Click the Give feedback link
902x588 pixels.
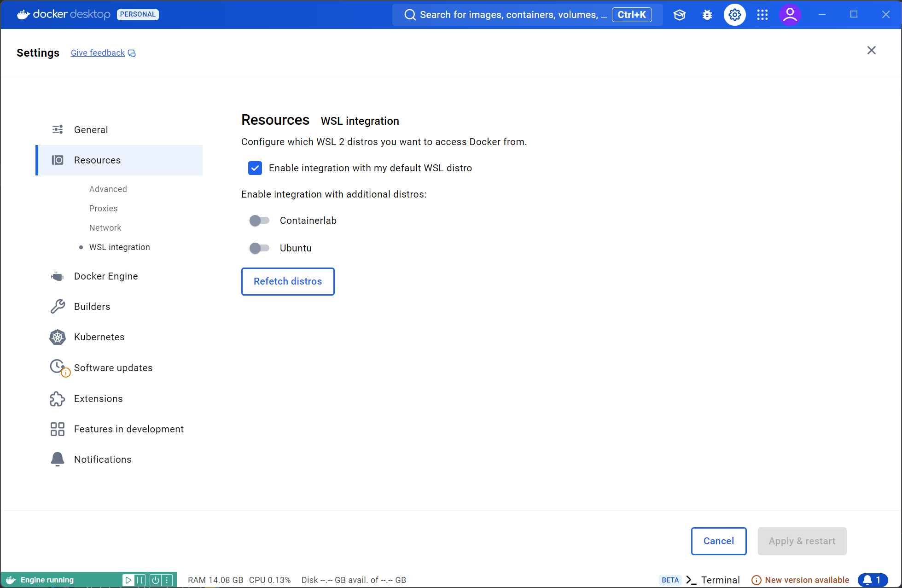pyautogui.click(x=98, y=53)
